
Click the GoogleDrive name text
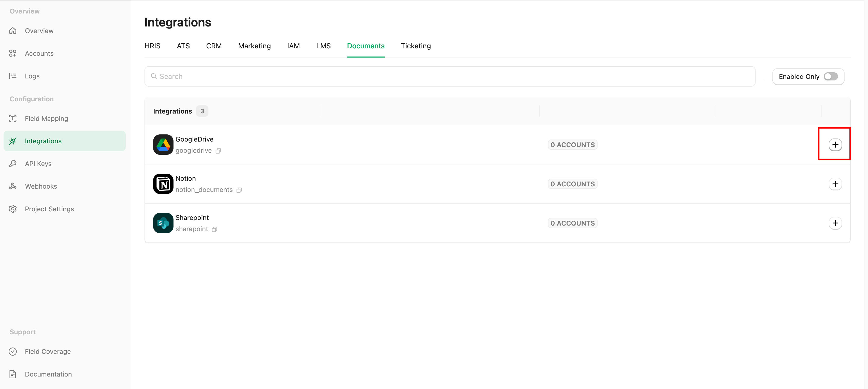tap(194, 139)
